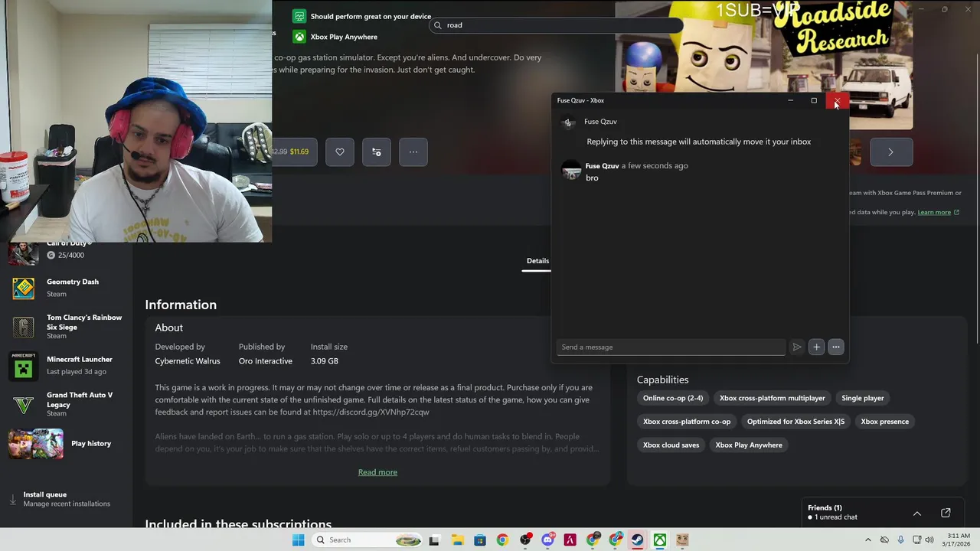
Task: Click in the Send a message field
Action: 671,347
